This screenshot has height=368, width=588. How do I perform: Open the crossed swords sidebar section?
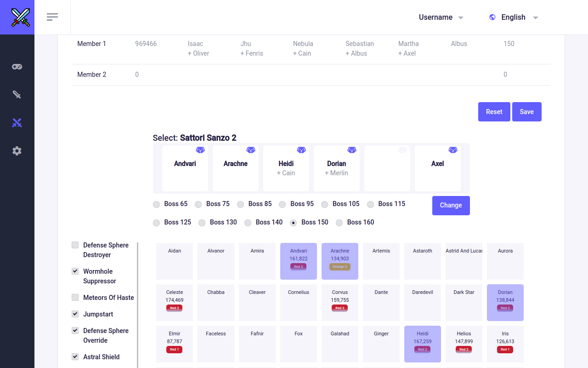point(17,123)
